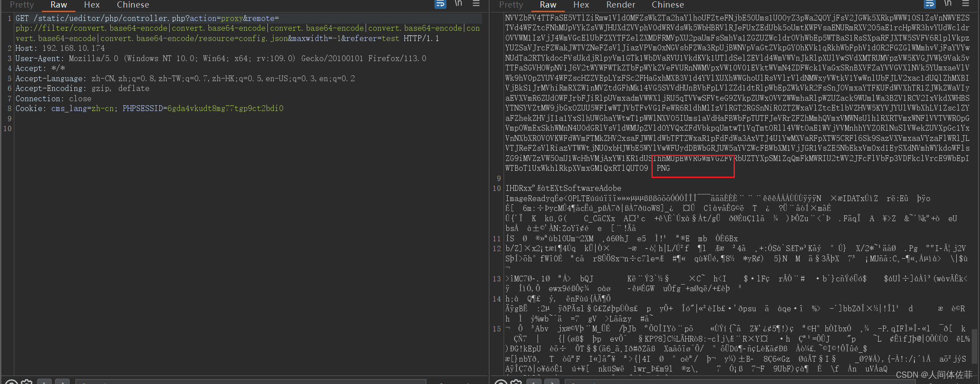Screen dimensions: 980x384
Task: Click the ImageReadyq response text line
Action: click(717, 198)
